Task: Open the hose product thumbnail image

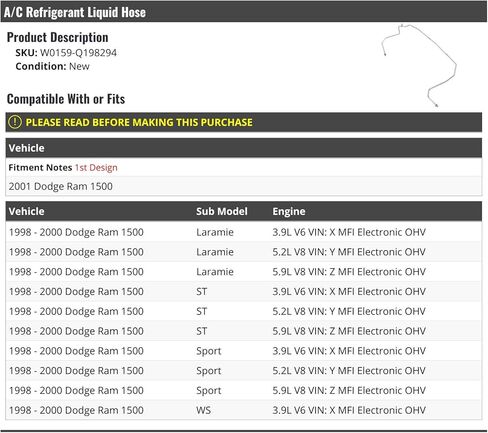Action: (x=419, y=65)
